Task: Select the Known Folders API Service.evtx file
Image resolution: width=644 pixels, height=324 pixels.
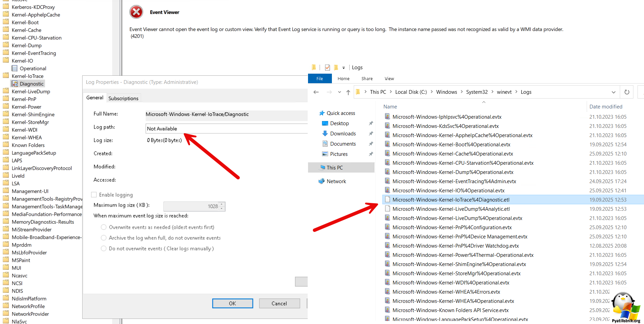Action: point(451,310)
